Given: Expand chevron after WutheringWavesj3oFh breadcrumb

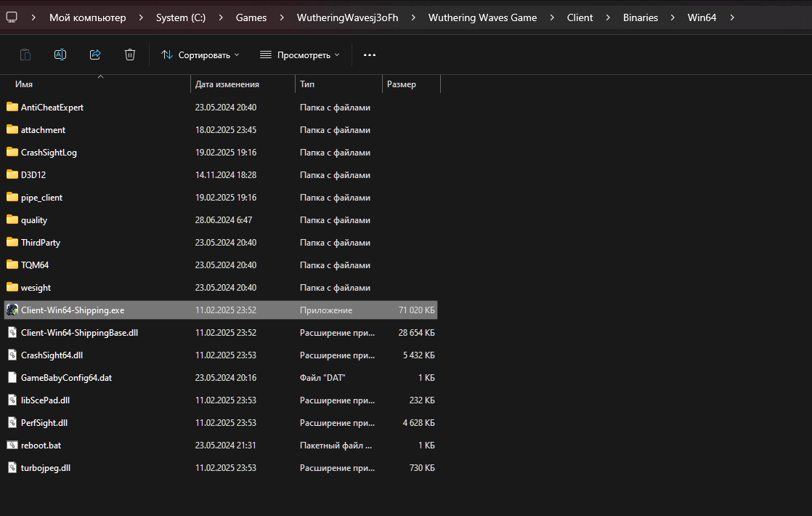Looking at the screenshot, I should pyautogui.click(x=413, y=17).
